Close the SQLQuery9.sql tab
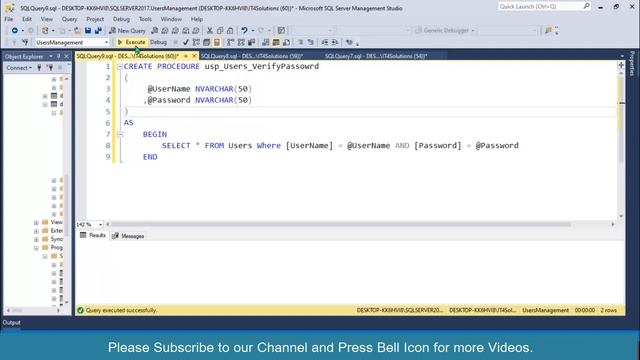640x360 pixels. [x=194, y=56]
